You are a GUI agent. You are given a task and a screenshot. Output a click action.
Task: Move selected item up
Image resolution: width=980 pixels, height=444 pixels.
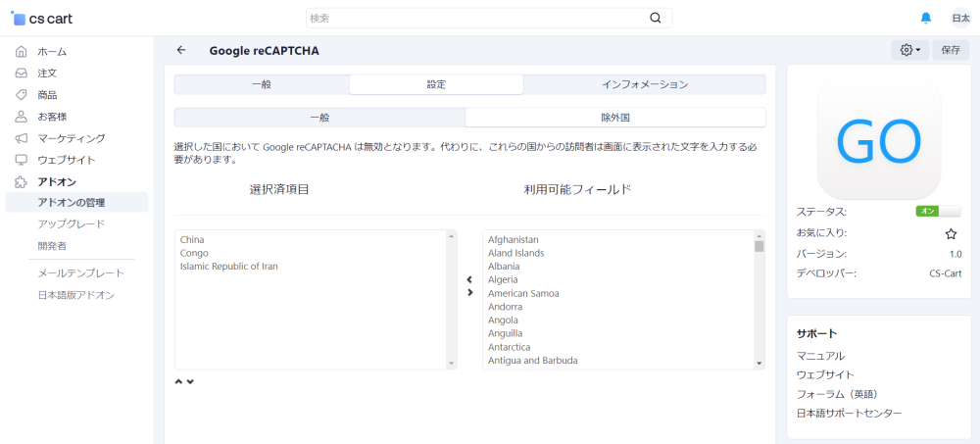178,381
